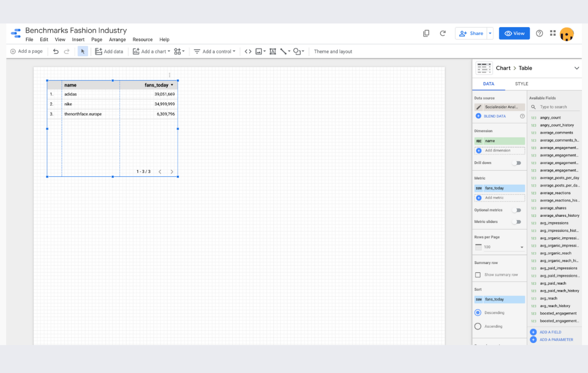Image resolution: width=588 pixels, height=373 pixels.
Task: Click the Benchmarks Fashion Industry report title
Action: [x=76, y=30]
